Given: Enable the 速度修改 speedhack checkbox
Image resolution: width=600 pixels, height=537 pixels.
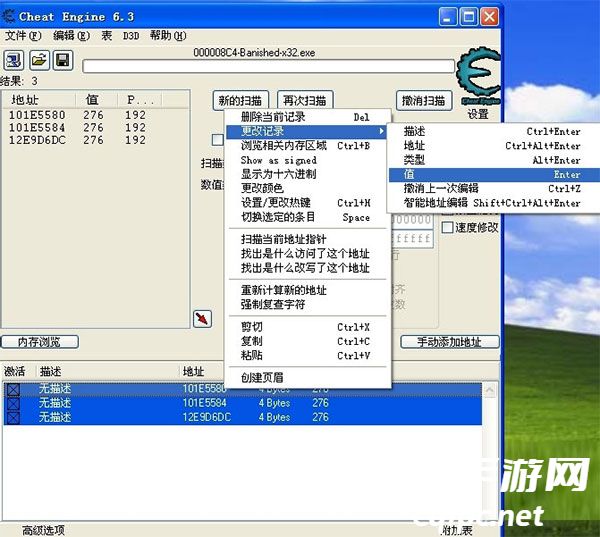Looking at the screenshot, I should click(x=447, y=228).
